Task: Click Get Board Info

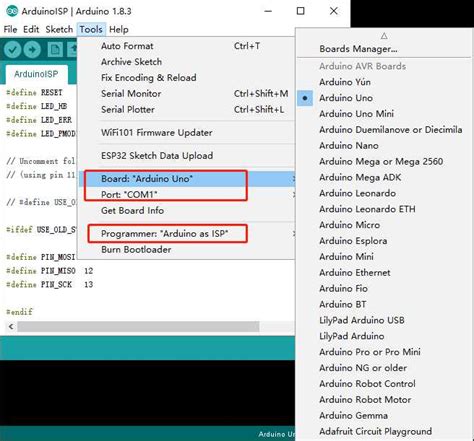Action: (x=187, y=211)
